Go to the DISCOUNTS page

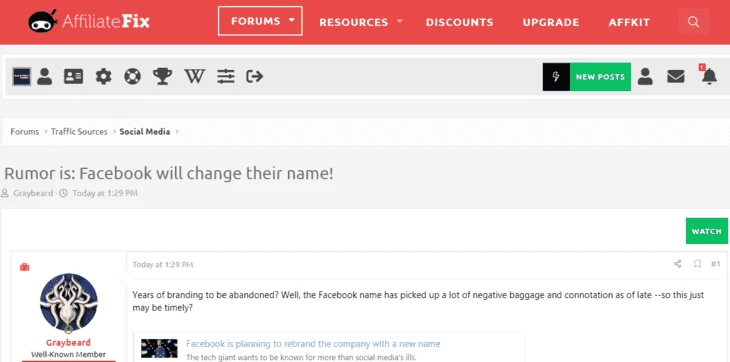point(460,22)
